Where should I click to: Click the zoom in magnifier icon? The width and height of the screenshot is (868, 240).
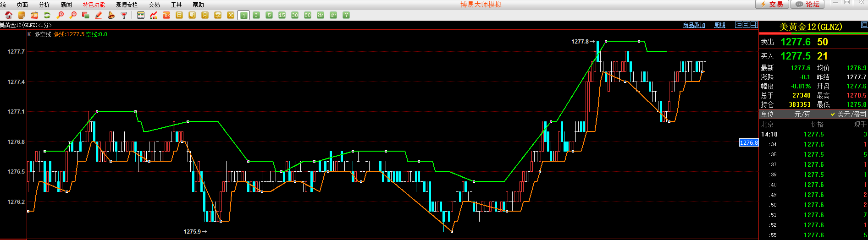[x=60, y=15]
